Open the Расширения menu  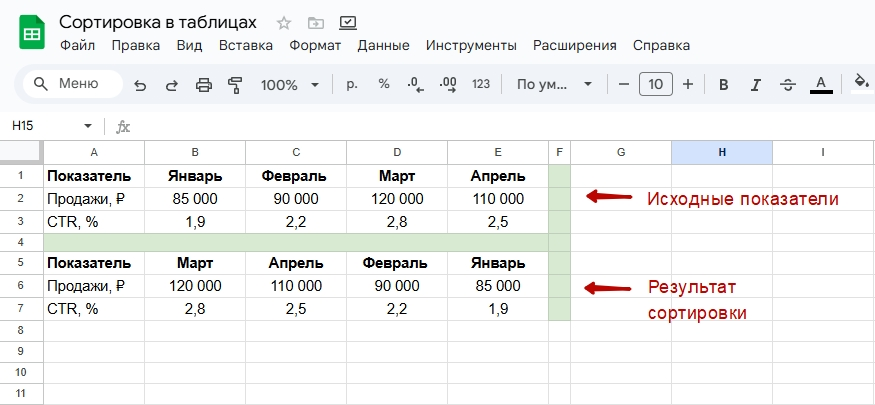coord(575,46)
